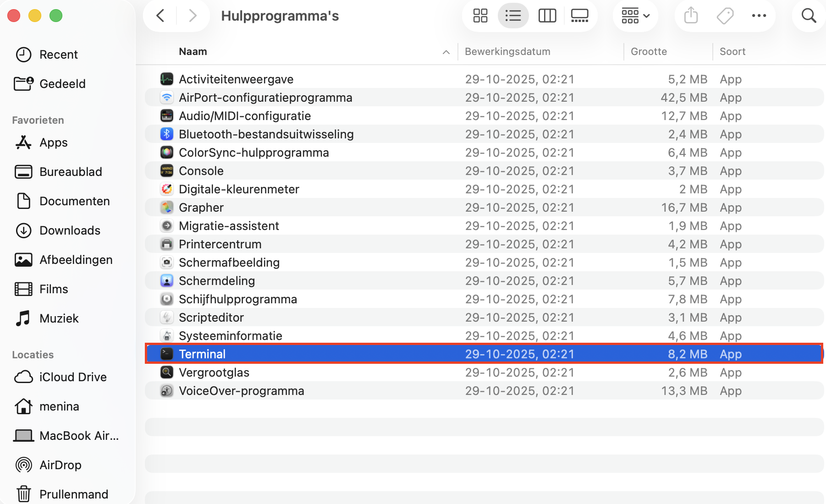Click the Grapher application icon
This screenshot has height=504, width=826.
167,207
